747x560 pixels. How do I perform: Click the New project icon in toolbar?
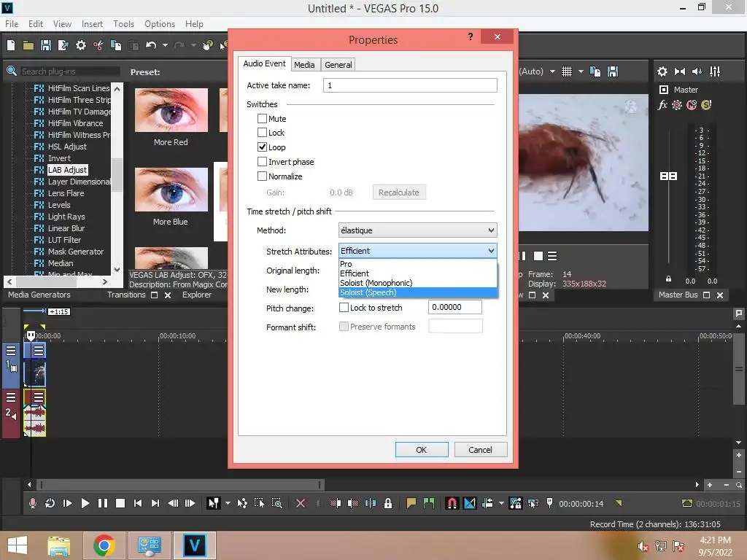click(11, 45)
